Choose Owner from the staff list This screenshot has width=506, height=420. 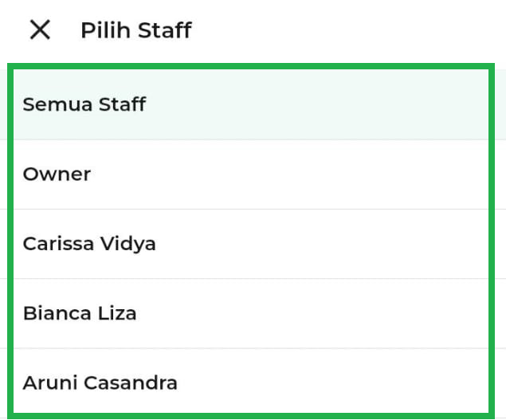click(57, 174)
